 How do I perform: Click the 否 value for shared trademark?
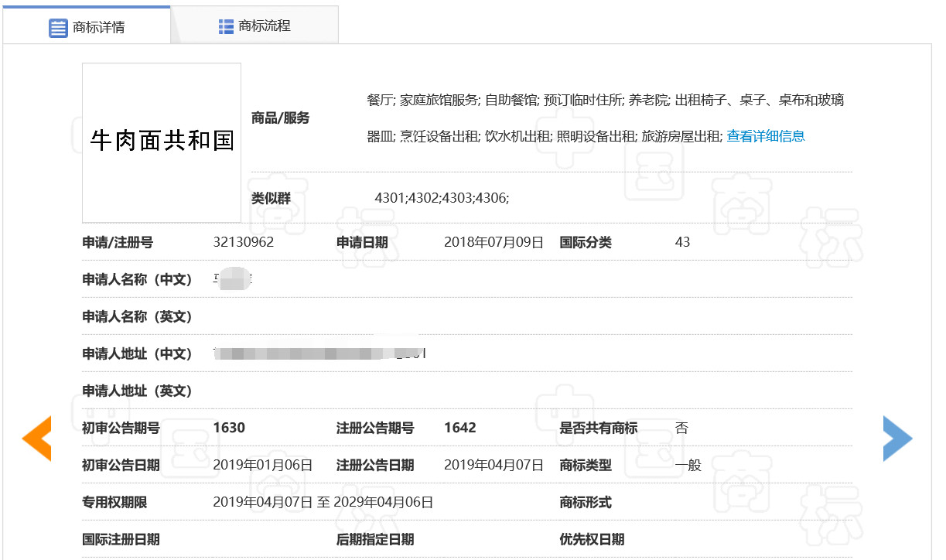[681, 428]
